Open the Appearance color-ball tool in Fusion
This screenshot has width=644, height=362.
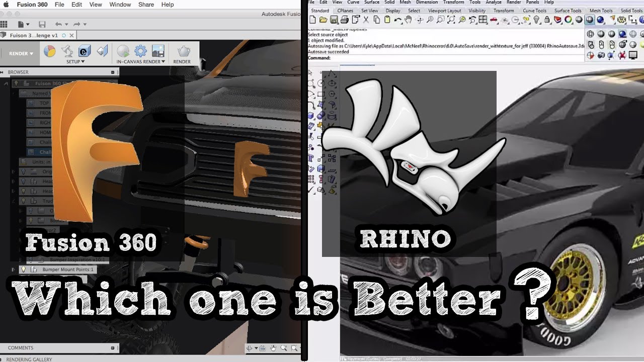click(x=49, y=51)
